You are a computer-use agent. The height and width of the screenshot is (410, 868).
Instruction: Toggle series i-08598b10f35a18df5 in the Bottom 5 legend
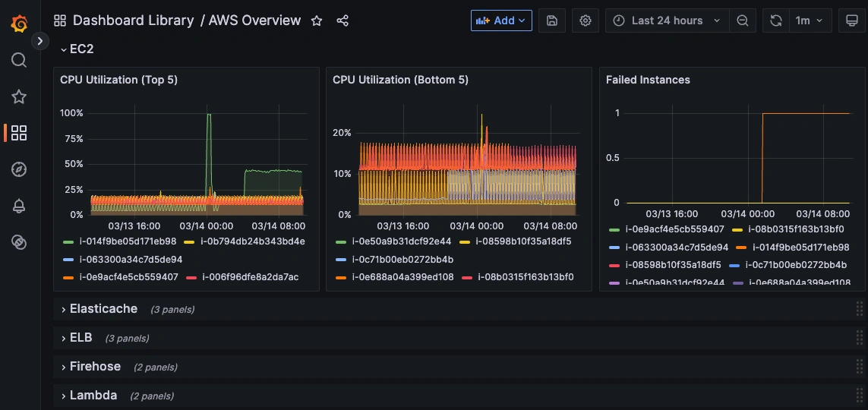coord(522,241)
